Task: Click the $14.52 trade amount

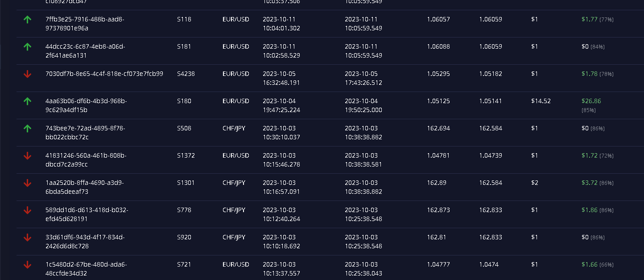Action: pyautogui.click(x=541, y=101)
